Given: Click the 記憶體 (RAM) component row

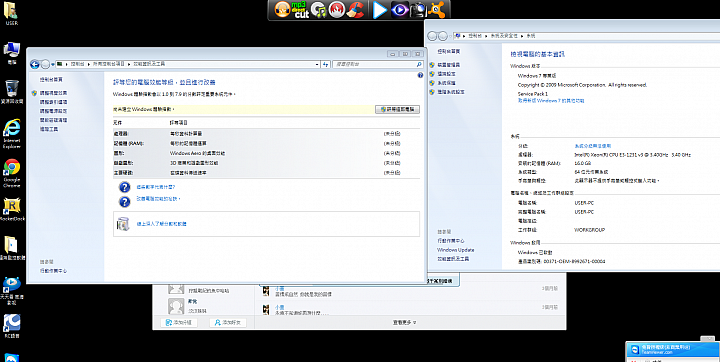Looking at the screenshot, I should 266,143.
